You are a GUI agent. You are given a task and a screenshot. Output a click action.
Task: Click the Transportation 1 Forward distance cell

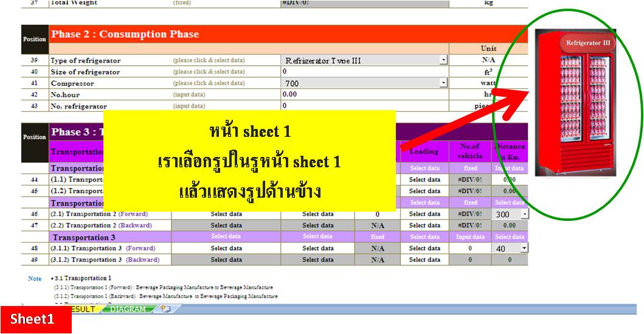(x=510, y=179)
